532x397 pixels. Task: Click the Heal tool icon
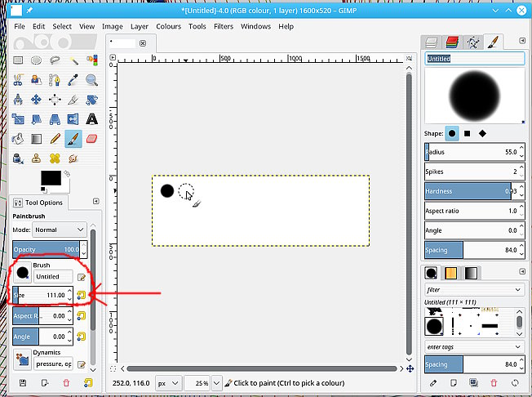tap(55, 158)
